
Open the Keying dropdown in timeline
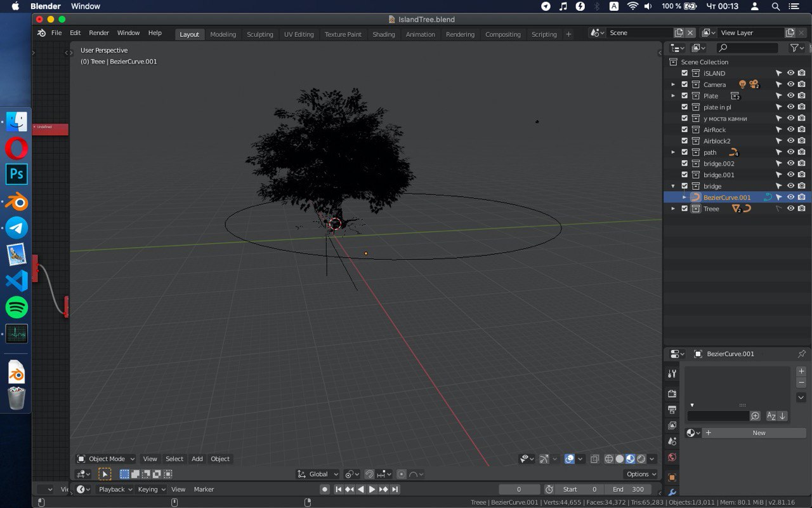[x=151, y=489]
